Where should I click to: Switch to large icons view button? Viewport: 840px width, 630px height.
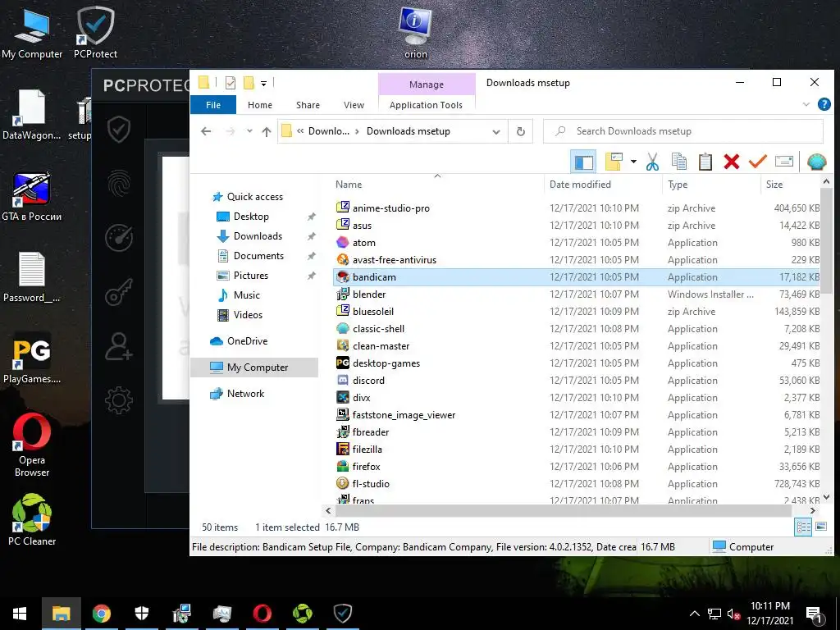point(820,527)
